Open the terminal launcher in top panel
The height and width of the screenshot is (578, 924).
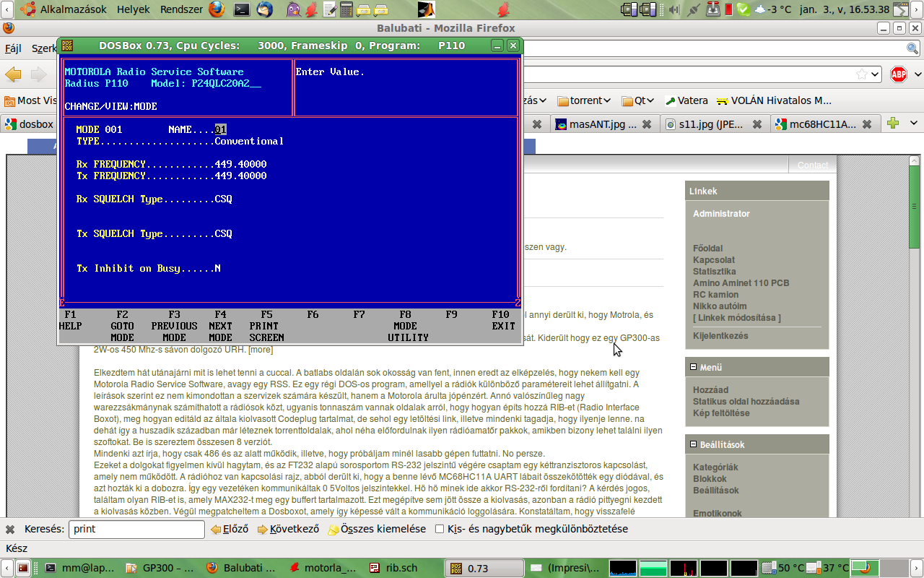242,9
